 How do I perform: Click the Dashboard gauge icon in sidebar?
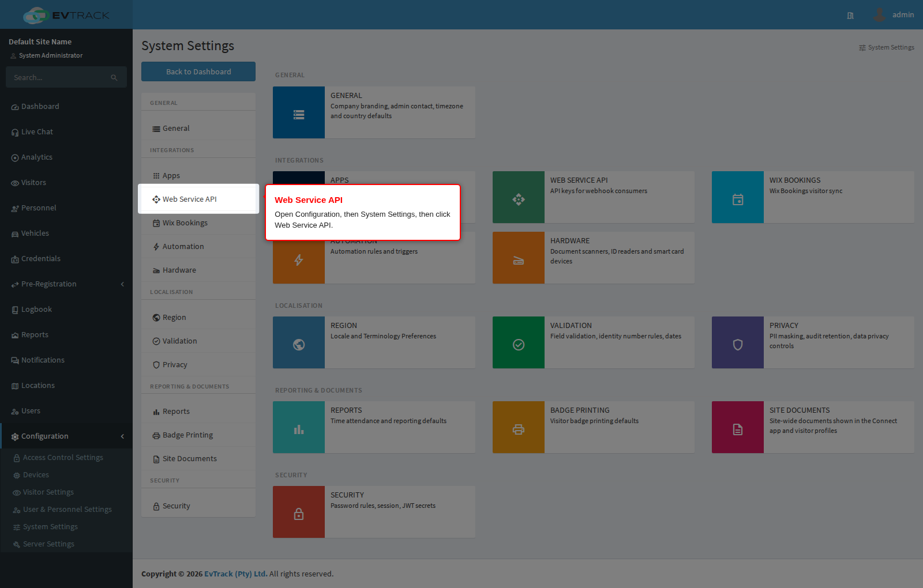[15, 107]
